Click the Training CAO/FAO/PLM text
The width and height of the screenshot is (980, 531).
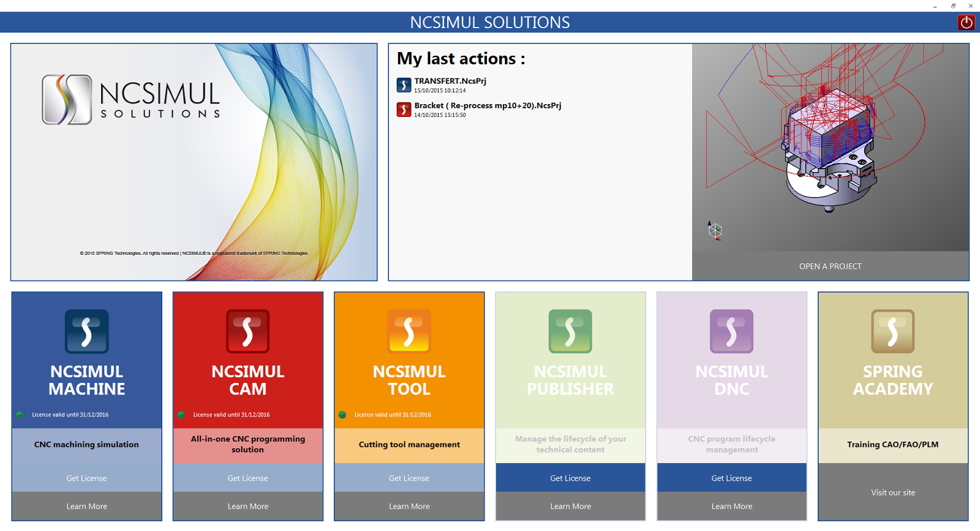tap(893, 445)
